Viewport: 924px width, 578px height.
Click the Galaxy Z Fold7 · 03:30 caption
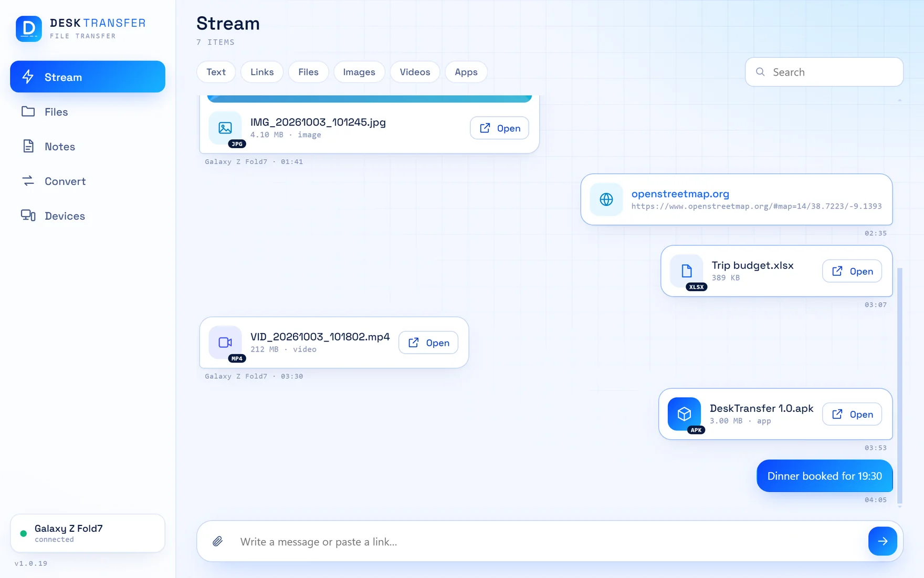point(254,376)
